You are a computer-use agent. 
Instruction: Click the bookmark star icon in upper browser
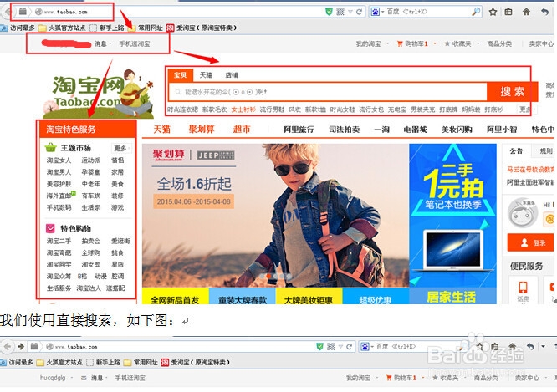[493, 12]
